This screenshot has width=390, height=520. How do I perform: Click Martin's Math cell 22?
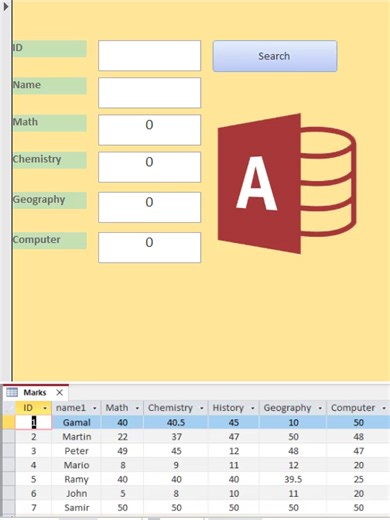(x=122, y=437)
